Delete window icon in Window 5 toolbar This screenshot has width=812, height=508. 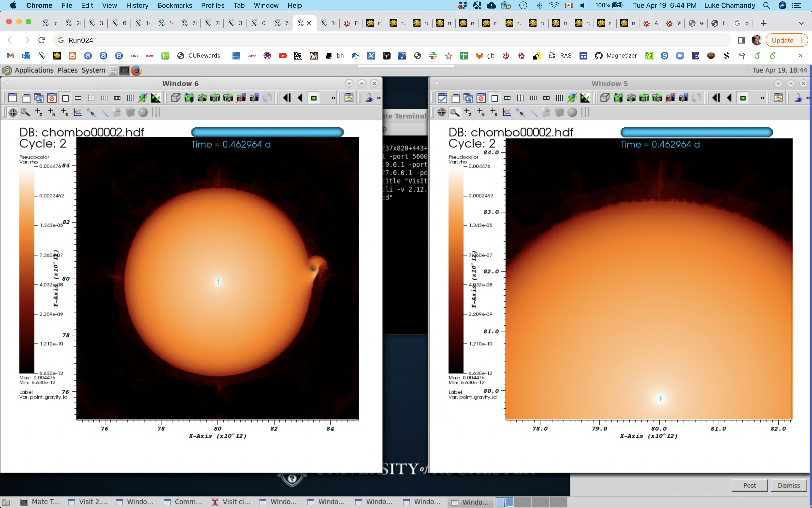[x=481, y=98]
